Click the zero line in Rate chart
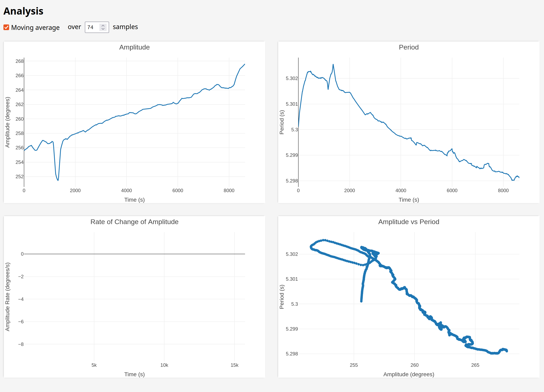 134,254
